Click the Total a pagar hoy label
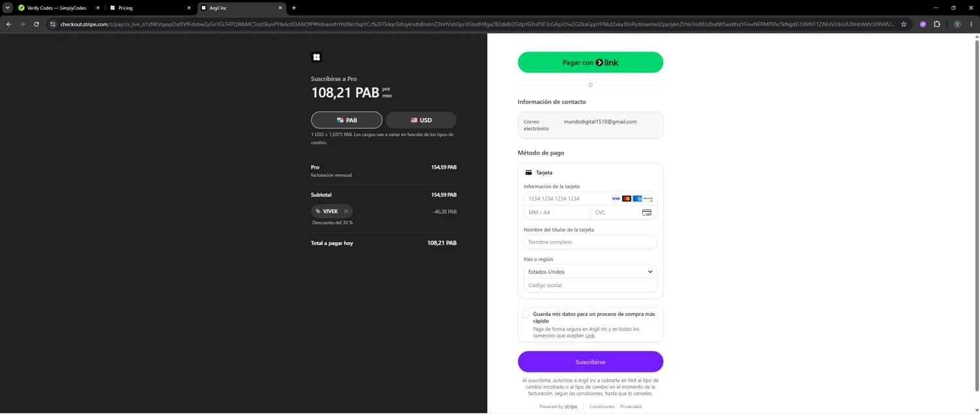 (332, 243)
